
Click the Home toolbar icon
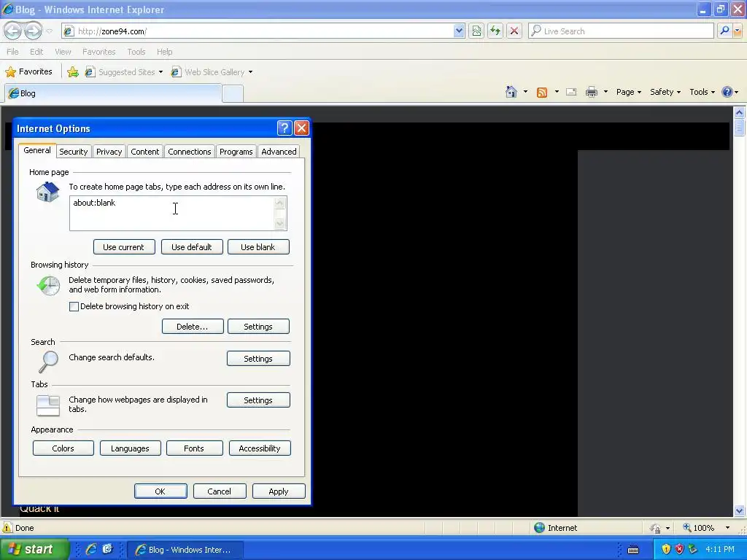click(x=511, y=92)
